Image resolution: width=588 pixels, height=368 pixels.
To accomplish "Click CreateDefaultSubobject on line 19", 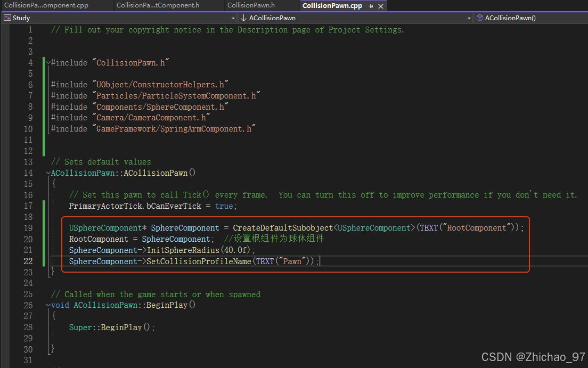I will pyautogui.click(x=283, y=228).
